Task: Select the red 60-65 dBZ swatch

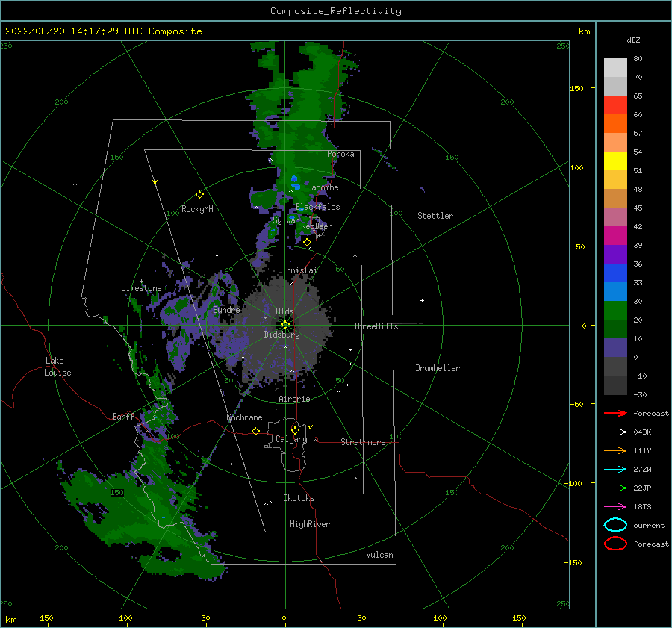Action: click(615, 105)
